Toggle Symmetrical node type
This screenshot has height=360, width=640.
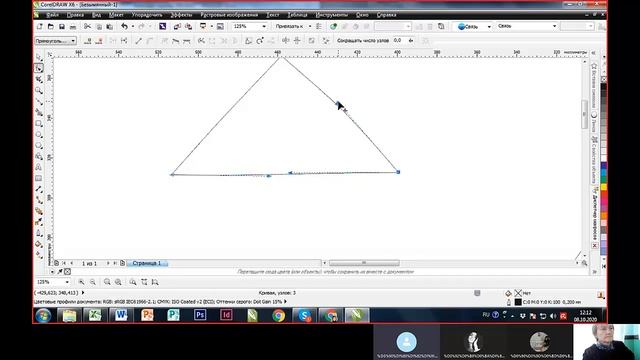tap(187, 41)
